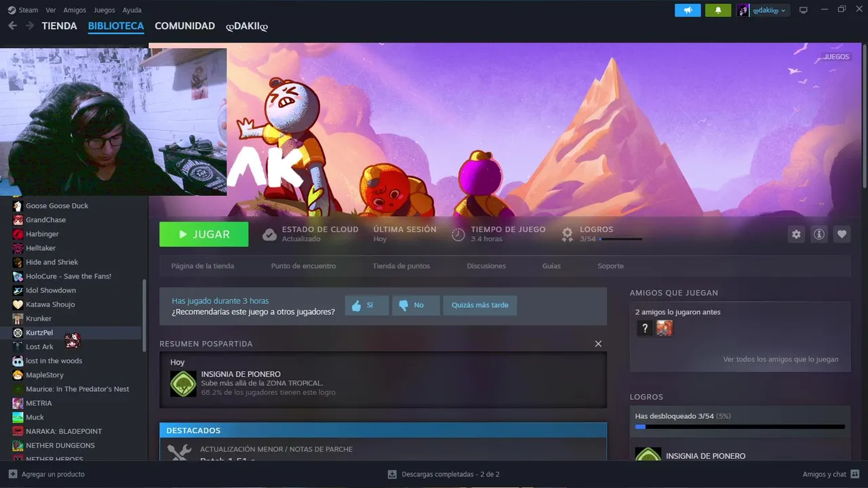Click the HoloCure game icon
The width and height of the screenshot is (868, 488).
point(18,276)
